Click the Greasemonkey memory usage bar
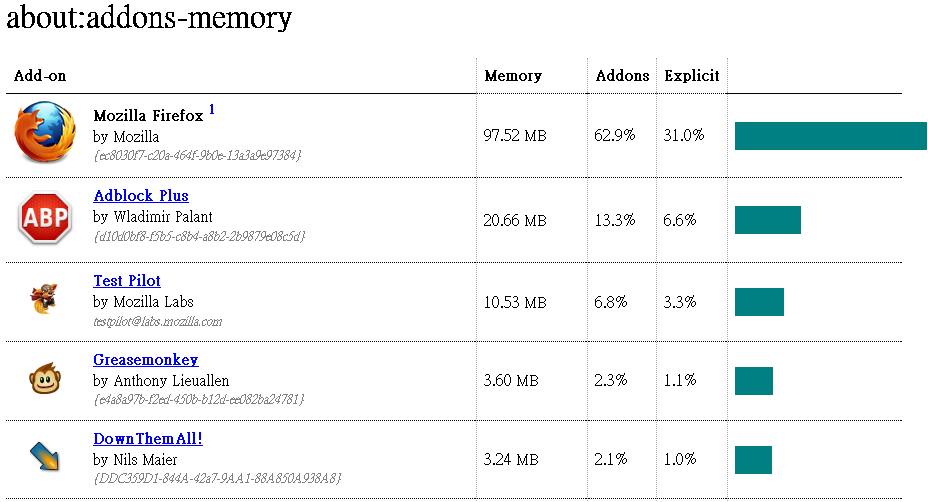The image size is (928, 502). point(754,381)
